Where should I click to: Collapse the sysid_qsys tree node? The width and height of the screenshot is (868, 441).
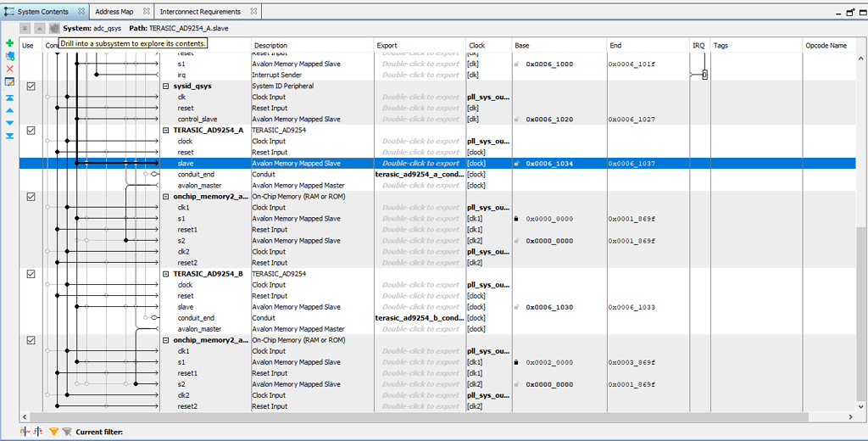pyautogui.click(x=166, y=87)
